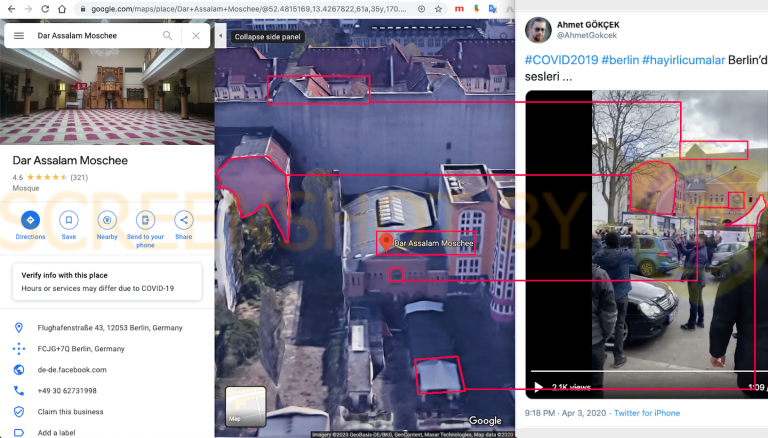Click the @AhmetGokcek handle
This screenshot has width=768, height=438.
click(x=587, y=35)
